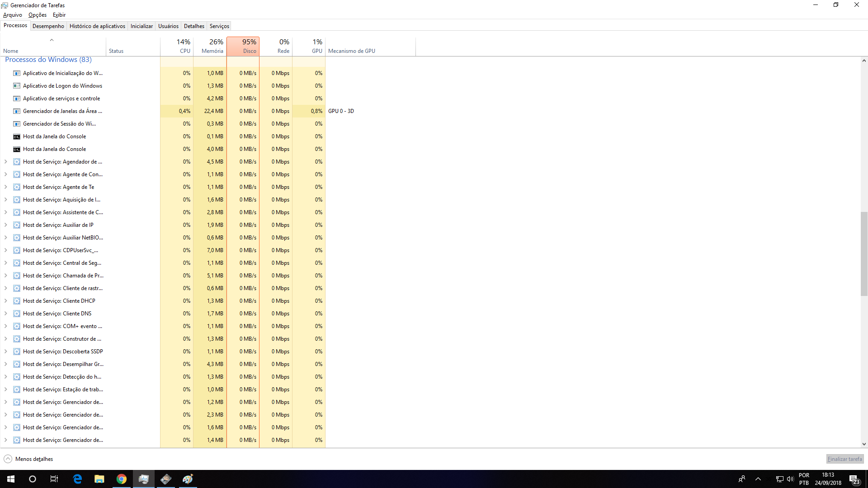This screenshot has height=488, width=868.
Task: Sort by the Nome column header
Action: [x=53, y=47]
